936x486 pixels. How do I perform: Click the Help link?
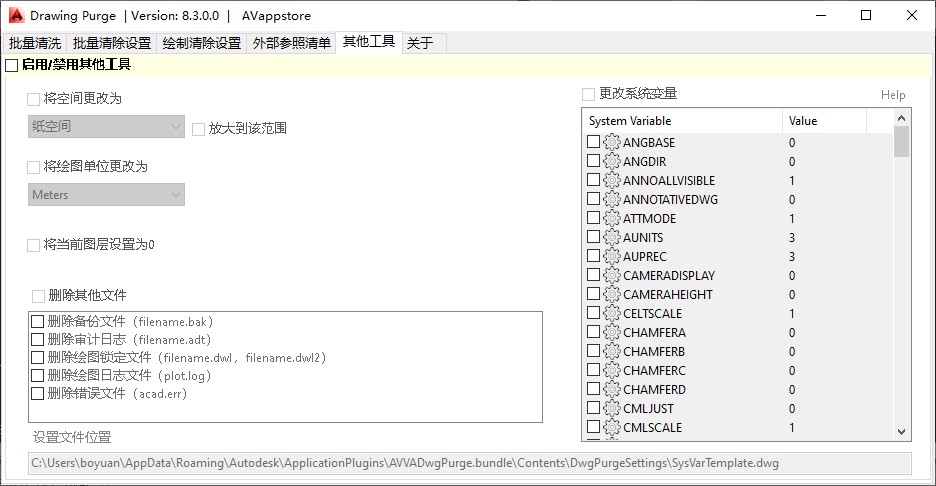pyautogui.click(x=892, y=95)
